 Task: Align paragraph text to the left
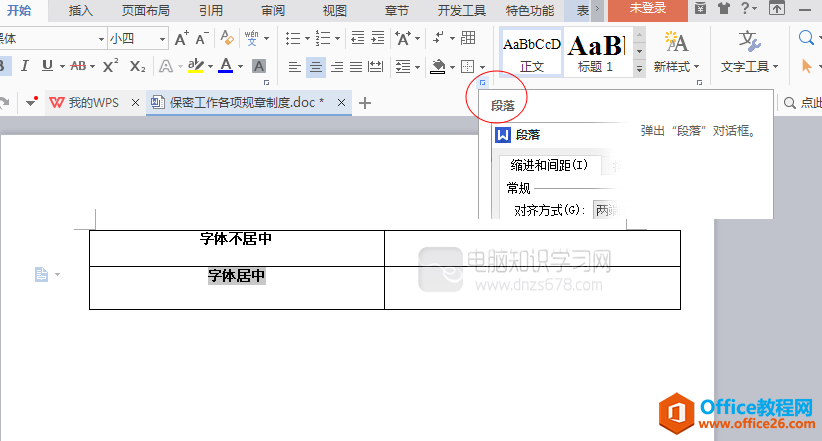tap(295, 67)
